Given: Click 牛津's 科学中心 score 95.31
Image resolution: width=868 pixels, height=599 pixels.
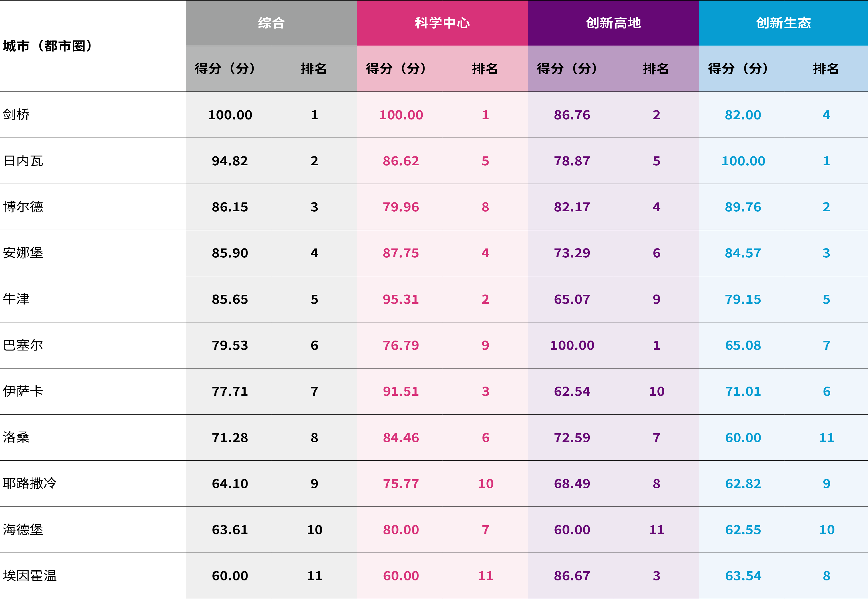Looking at the screenshot, I should tap(401, 299).
